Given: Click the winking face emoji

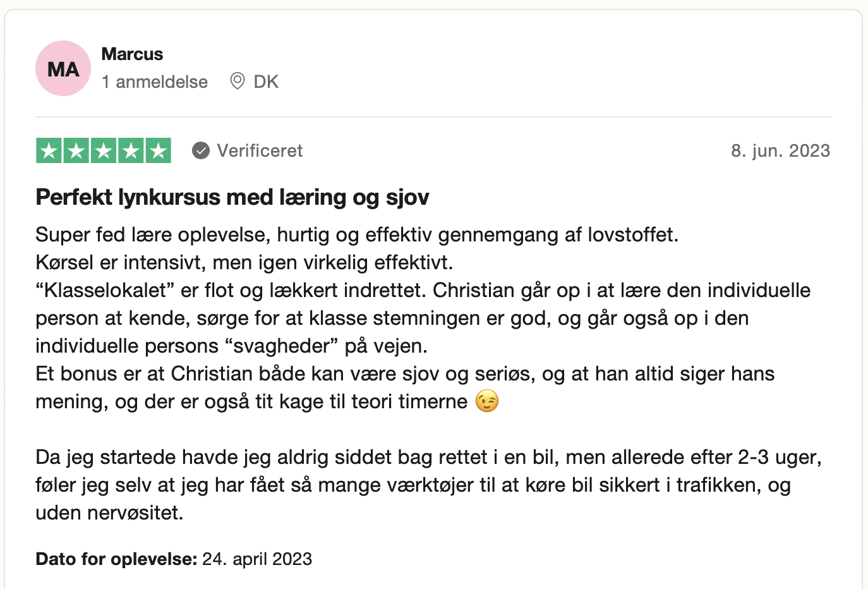Looking at the screenshot, I should click(x=487, y=401).
